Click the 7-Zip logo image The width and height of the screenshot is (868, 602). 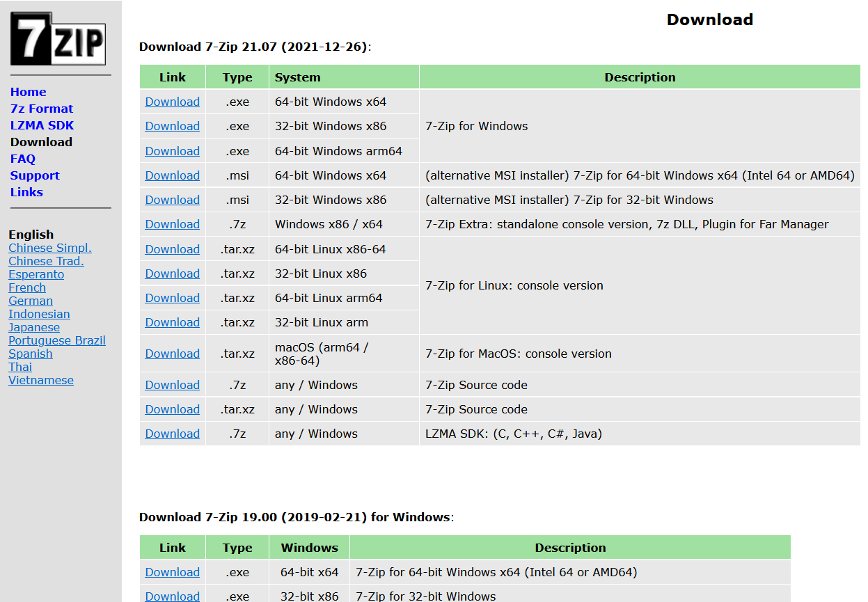point(58,38)
